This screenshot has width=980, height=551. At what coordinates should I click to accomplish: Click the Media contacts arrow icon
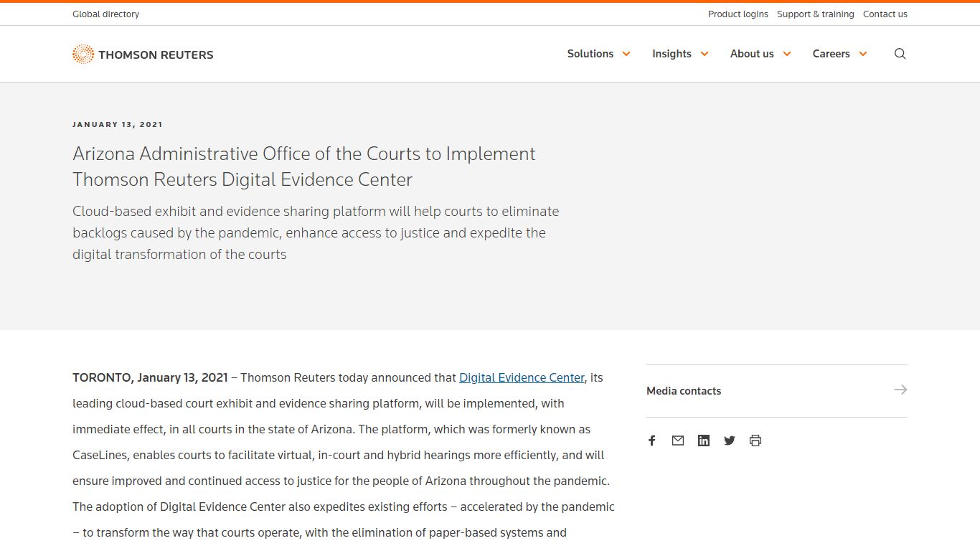tap(900, 390)
